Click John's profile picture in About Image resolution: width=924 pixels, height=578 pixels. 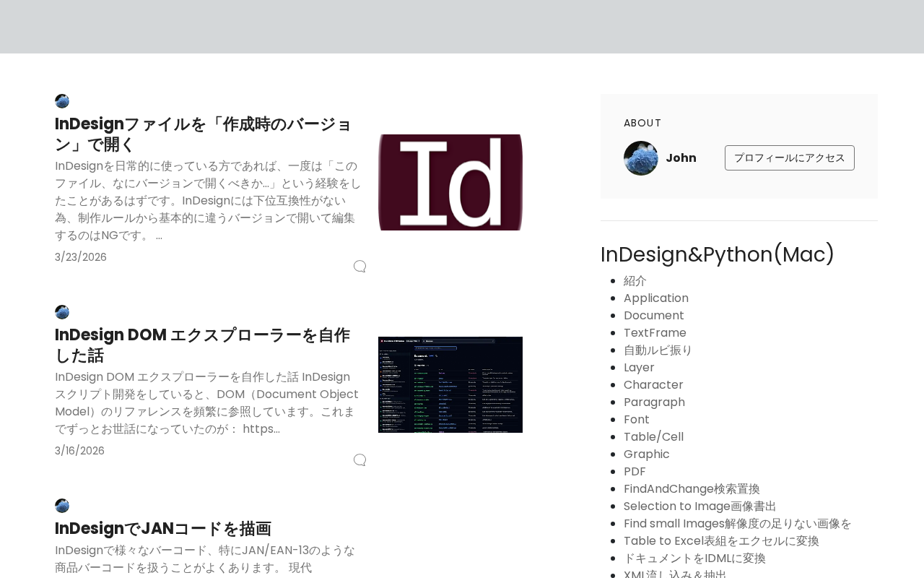coord(641,158)
